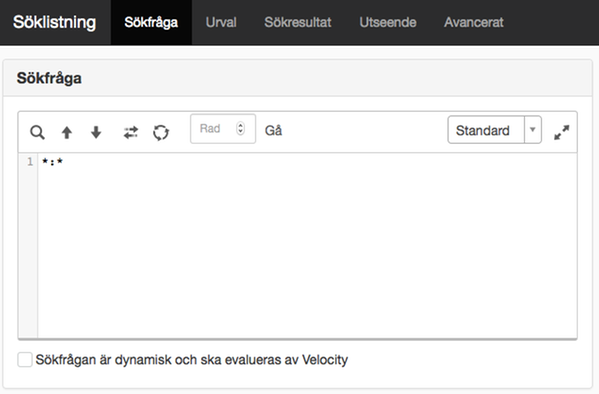This screenshot has width=599, height=394.
Task: Click the replace-all circular arrows icon
Action: coord(161,133)
